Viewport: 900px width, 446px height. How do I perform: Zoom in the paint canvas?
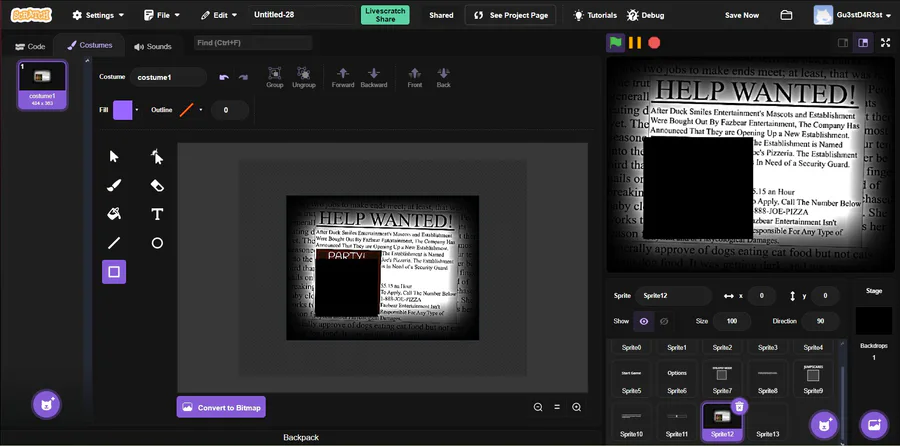coord(576,407)
